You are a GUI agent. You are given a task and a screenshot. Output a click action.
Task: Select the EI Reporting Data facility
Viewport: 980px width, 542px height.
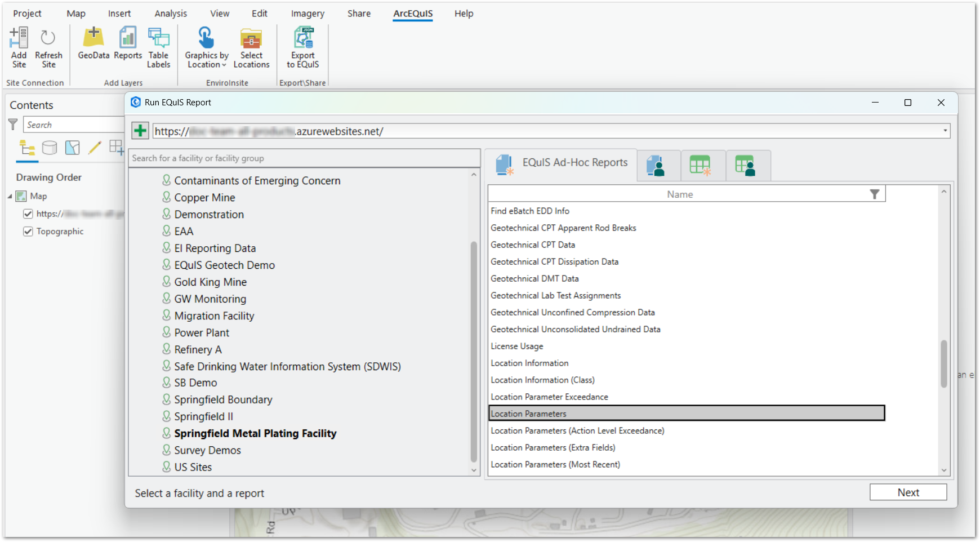pos(215,248)
